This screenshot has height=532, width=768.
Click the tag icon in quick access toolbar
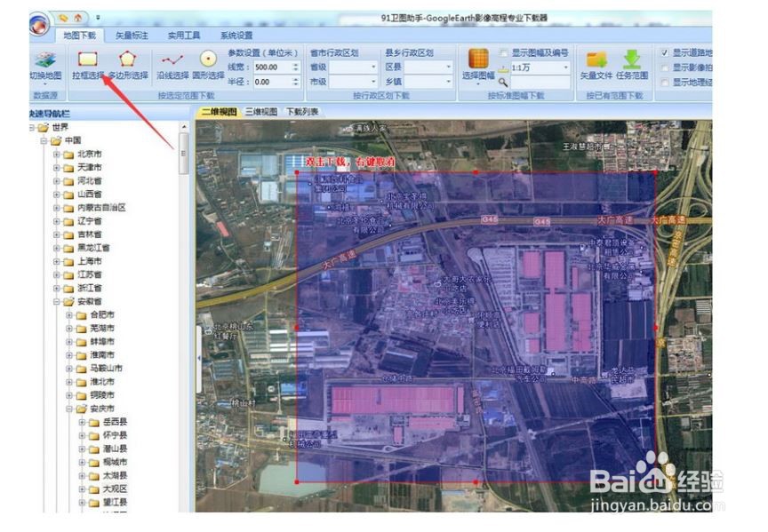(63, 18)
